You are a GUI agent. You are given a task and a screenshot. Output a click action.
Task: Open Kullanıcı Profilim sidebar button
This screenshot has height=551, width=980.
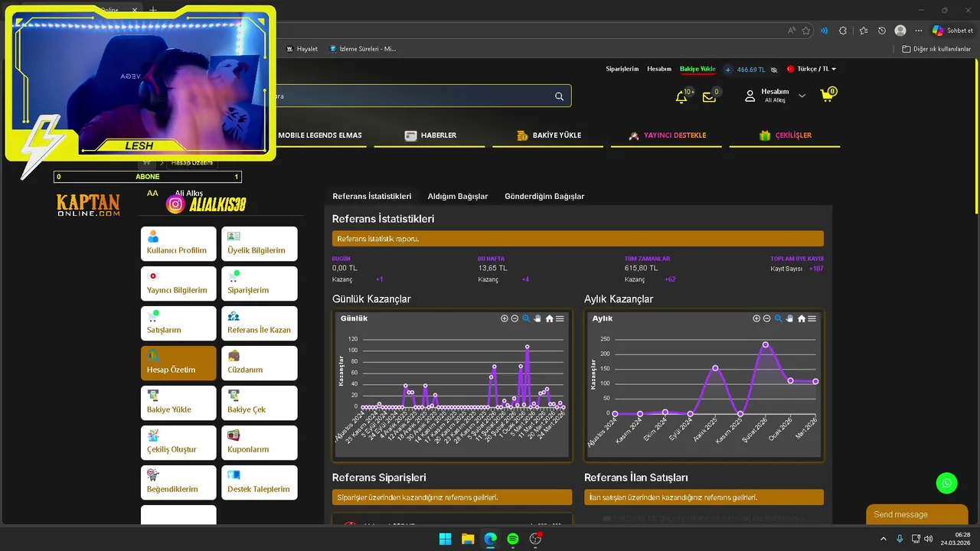[x=178, y=243]
